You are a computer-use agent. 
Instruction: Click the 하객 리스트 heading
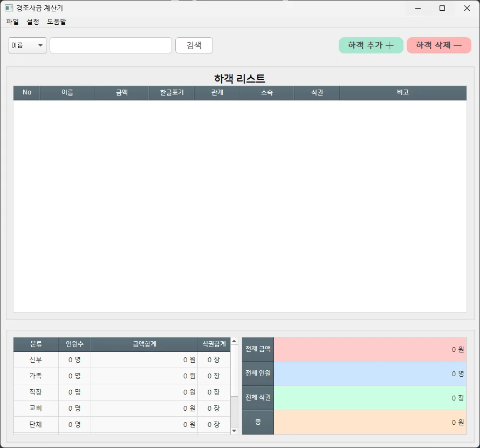[239, 79]
